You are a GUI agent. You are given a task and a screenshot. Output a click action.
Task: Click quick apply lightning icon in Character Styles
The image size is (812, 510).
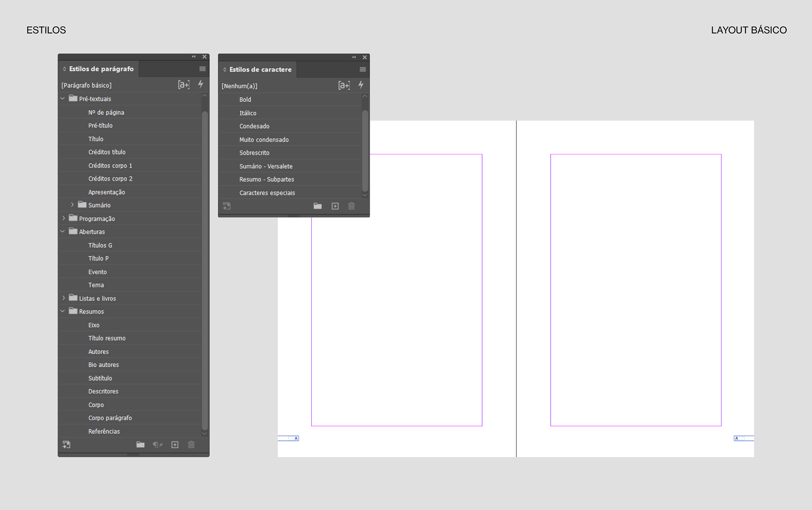click(361, 85)
